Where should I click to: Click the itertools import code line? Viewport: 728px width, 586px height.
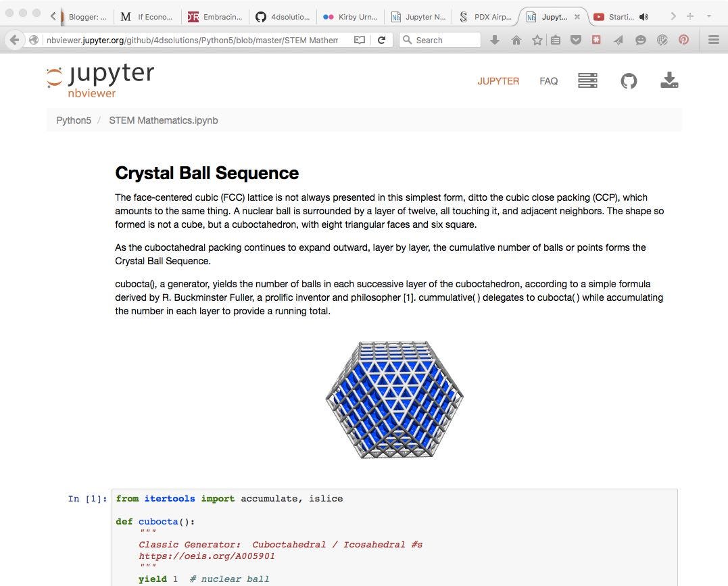point(229,499)
